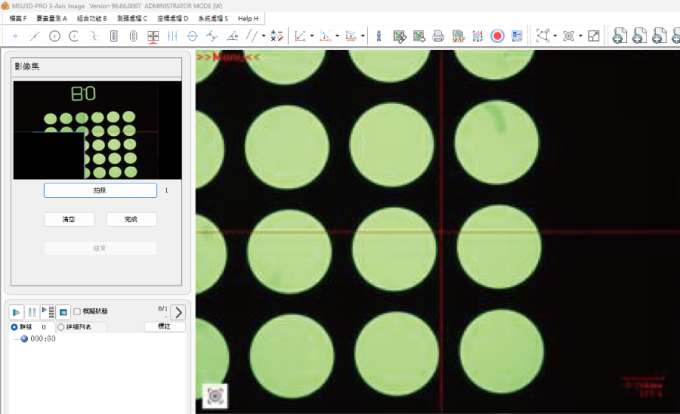This screenshot has width=680, height=414.
Task: Open the Help H menu
Action: point(247,18)
